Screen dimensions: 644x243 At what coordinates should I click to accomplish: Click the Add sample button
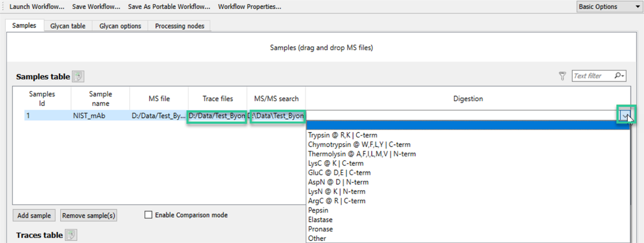pos(34,215)
